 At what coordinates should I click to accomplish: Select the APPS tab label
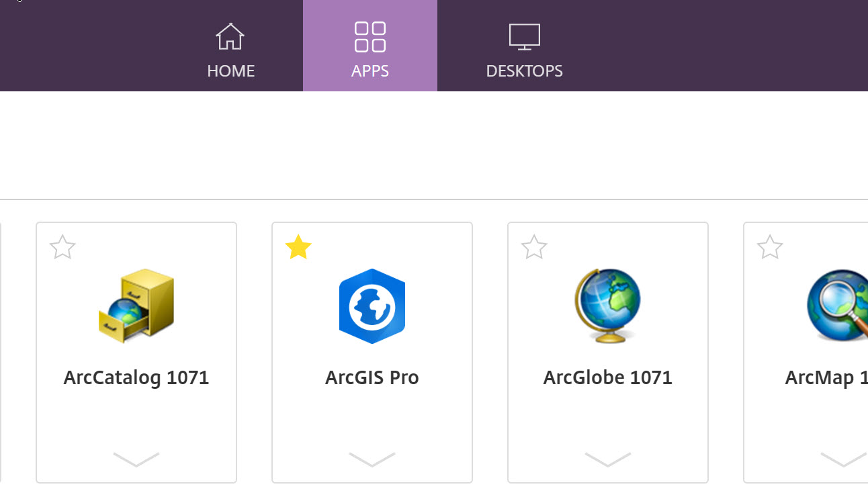point(370,71)
